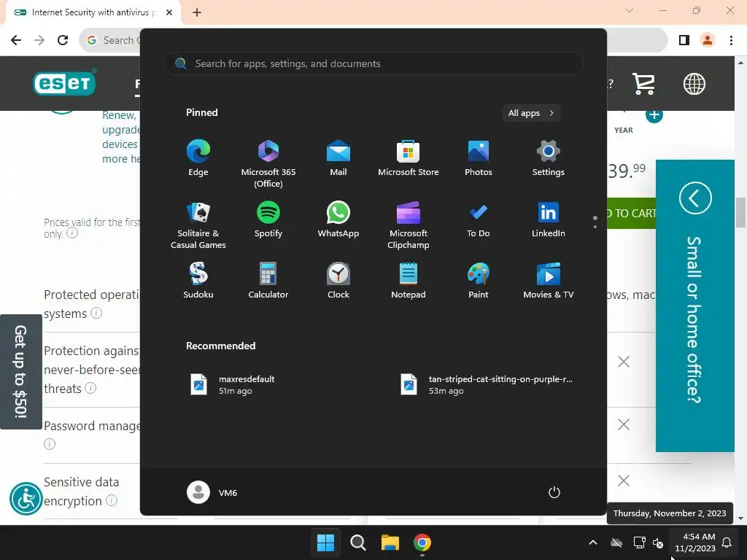Screen dimensions: 747x560
Task: Open LinkedIn pinned app
Action: click(549, 219)
